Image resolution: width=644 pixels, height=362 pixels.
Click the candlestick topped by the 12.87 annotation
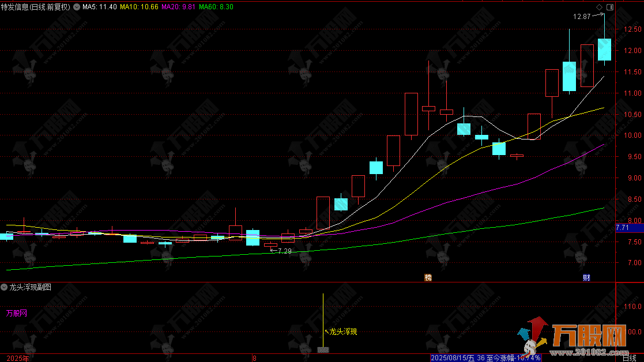[x=604, y=49]
